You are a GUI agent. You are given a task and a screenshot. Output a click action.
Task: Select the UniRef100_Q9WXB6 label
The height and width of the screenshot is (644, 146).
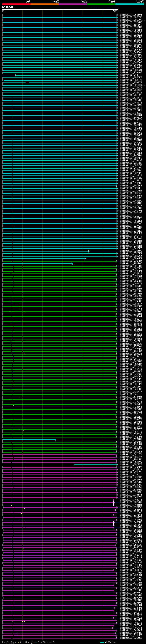point(131,442)
